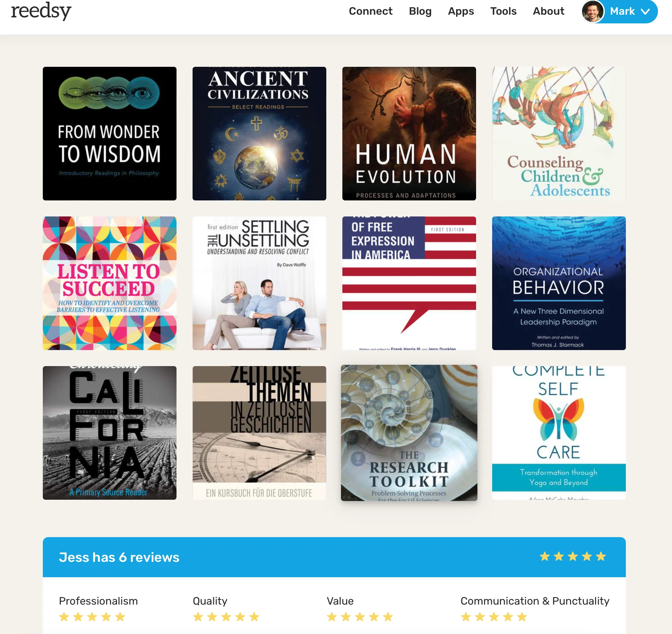Viewport: 672px width, 634px height.
Task: Open the Apps menu
Action: tap(461, 11)
